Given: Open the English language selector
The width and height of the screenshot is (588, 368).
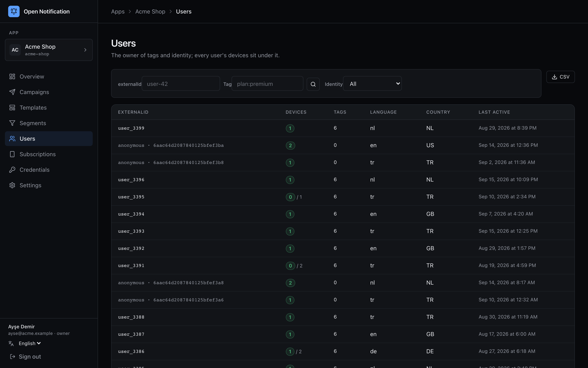Looking at the screenshot, I should click(30, 343).
